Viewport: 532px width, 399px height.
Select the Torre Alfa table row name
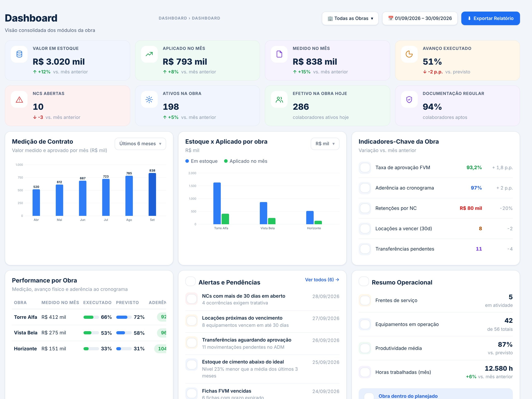(x=26, y=317)
